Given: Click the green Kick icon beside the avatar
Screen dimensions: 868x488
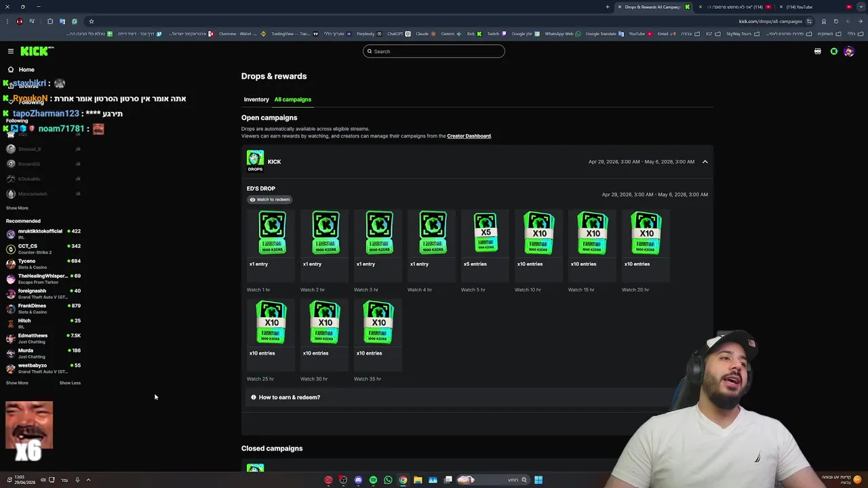Looking at the screenshot, I should (x=834, y=52).
